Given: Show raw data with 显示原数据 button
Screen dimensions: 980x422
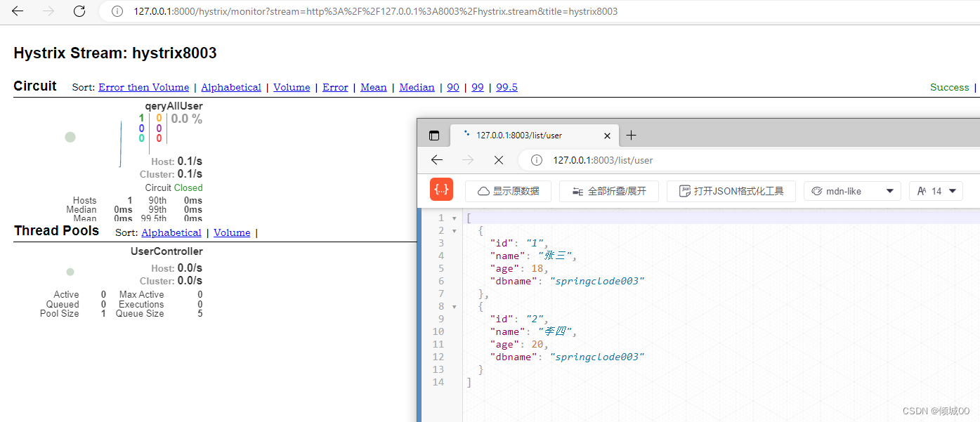Looking at the screenshot, I should pos(508,191).
